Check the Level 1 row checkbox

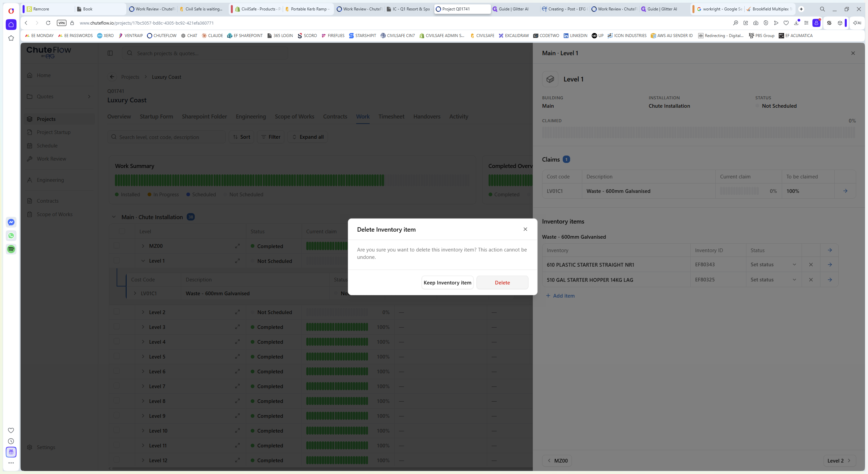click(x=117, y=261)
